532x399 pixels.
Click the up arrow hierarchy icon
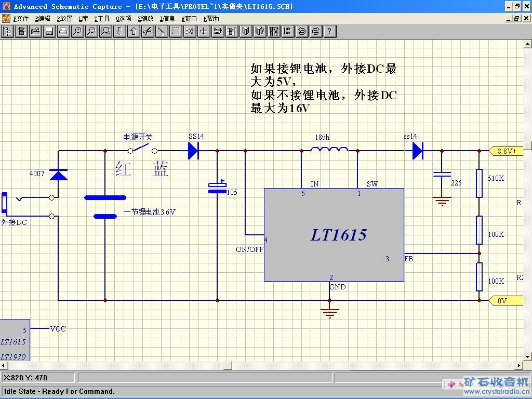134,32
